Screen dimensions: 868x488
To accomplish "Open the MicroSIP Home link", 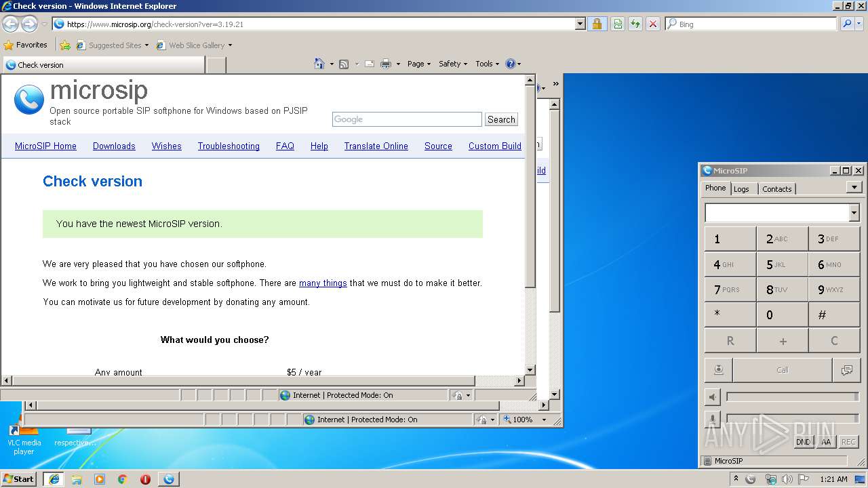I will point(45,146).
